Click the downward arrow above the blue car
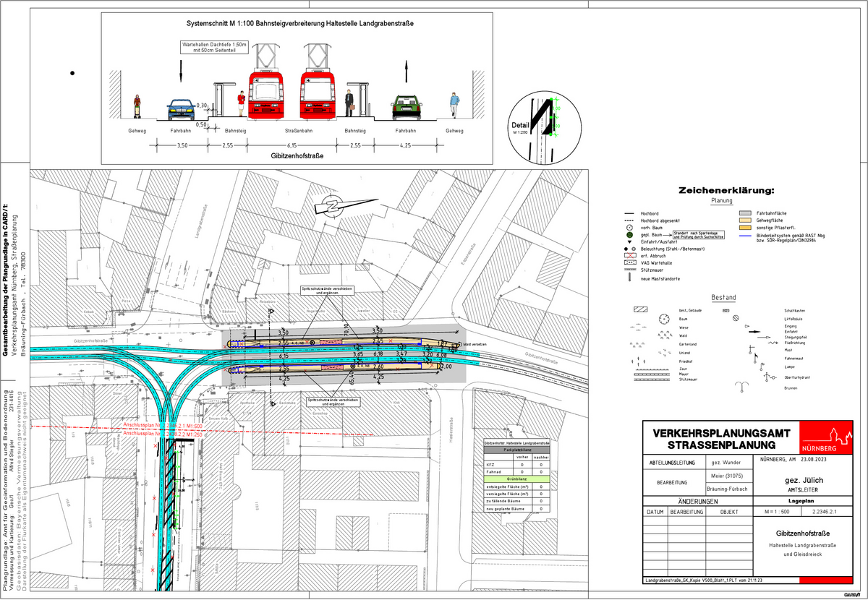Screen dimensions: 868x600 (180, 72)
